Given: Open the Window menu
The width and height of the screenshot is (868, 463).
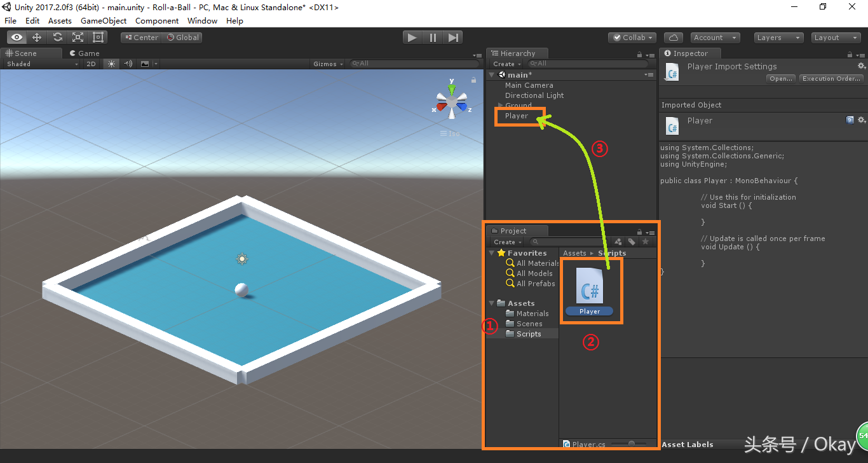Looking at the screenshot, I should pyautogui.click(x=202, y=20).
